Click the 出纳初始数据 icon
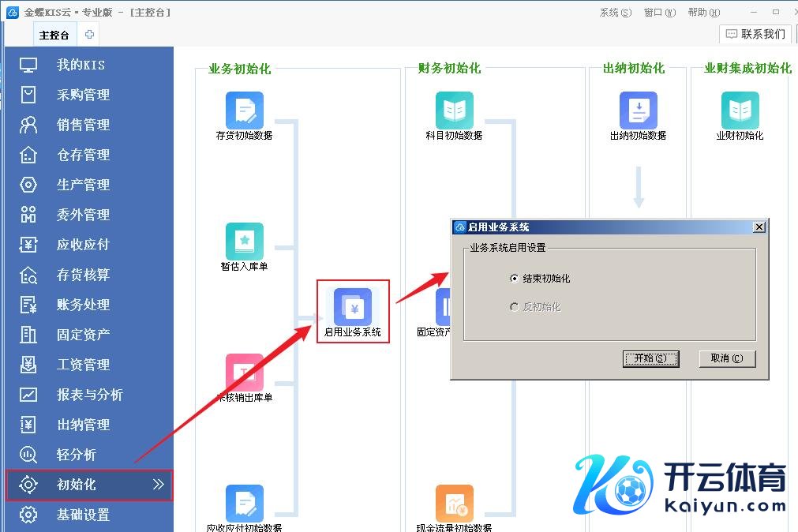The width and height of the screenshot is (798, 532). pos(638,111)
